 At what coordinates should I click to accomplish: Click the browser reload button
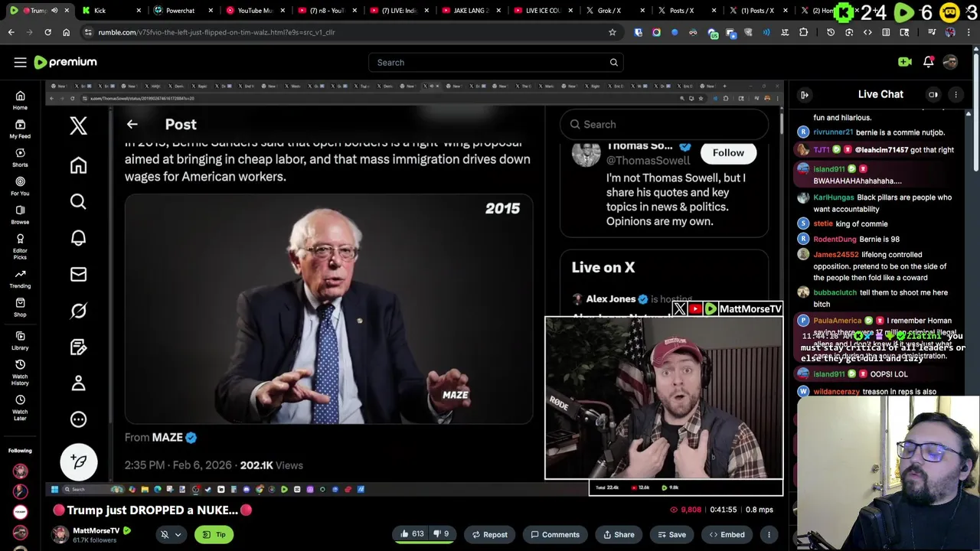coord(47,32)
